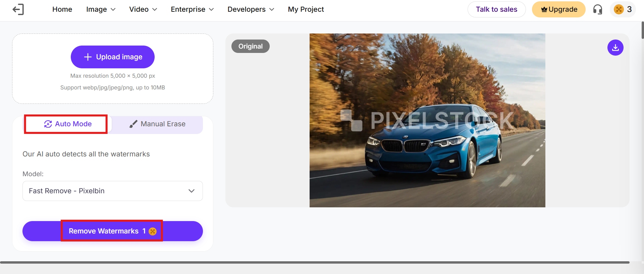Open the Home page
Image resolution: width=644 pixels, height=274 pixels.
tap(62, 9)
